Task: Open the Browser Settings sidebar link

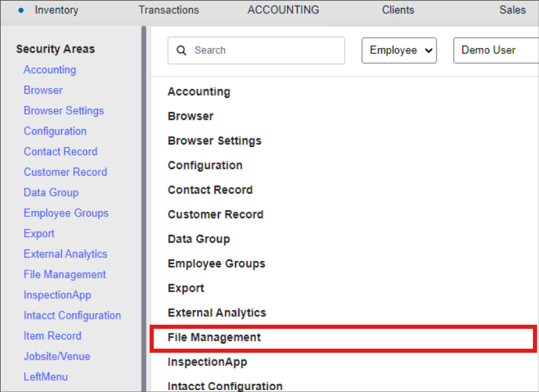Action: (x=64, y=110)
